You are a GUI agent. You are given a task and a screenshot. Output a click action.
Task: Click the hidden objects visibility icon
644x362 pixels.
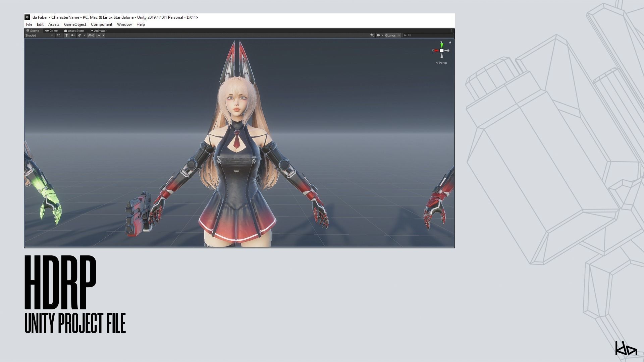(91, 35)
